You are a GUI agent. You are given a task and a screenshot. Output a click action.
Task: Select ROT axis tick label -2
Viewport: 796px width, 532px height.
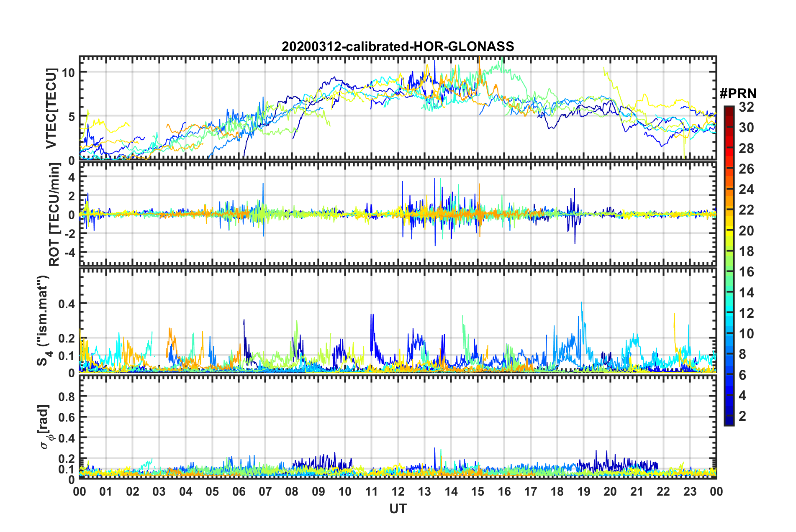click(x=69, y=234)
